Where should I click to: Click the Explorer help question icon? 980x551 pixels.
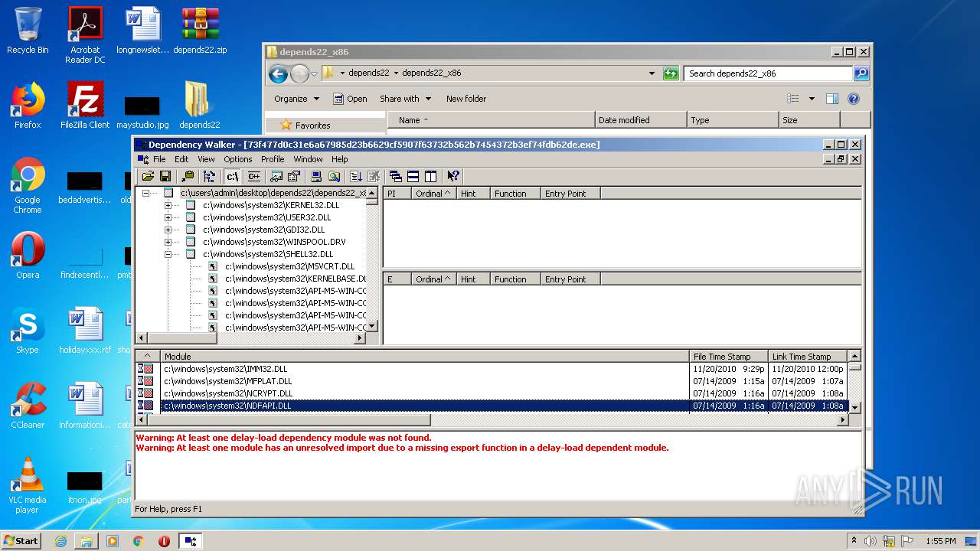coord(854,99)
